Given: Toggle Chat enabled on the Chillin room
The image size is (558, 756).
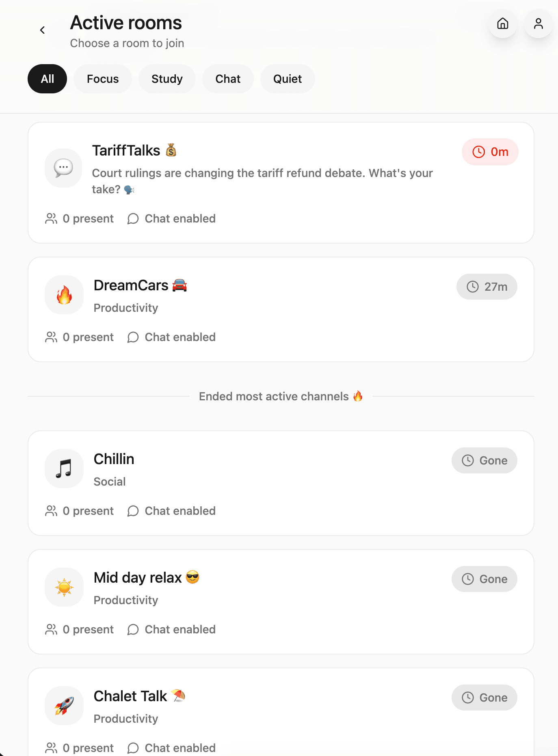Looking at the screenshot, I should (171, 511).
